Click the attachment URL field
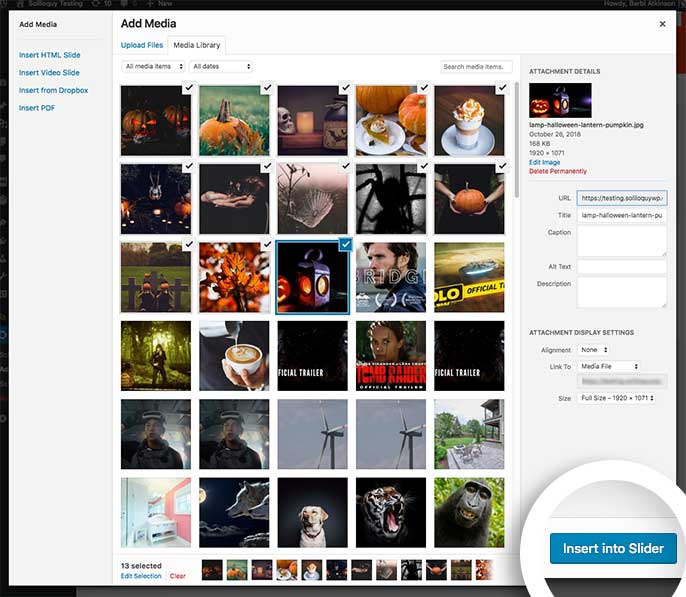 click(x=622, y=198)
